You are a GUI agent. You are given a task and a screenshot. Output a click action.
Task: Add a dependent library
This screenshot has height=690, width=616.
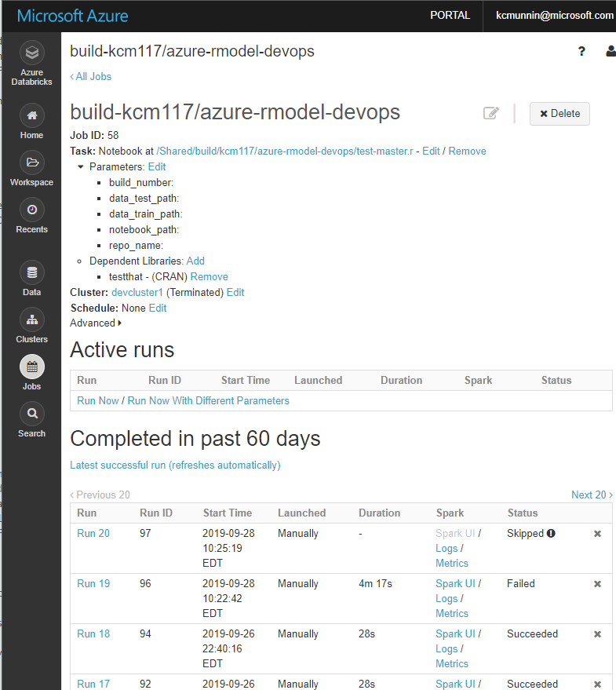tap(195, 261)
